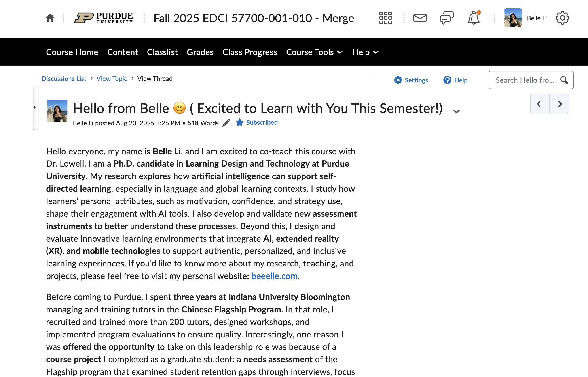Expand the Course Tools dropdown

(x=314, y=52)
